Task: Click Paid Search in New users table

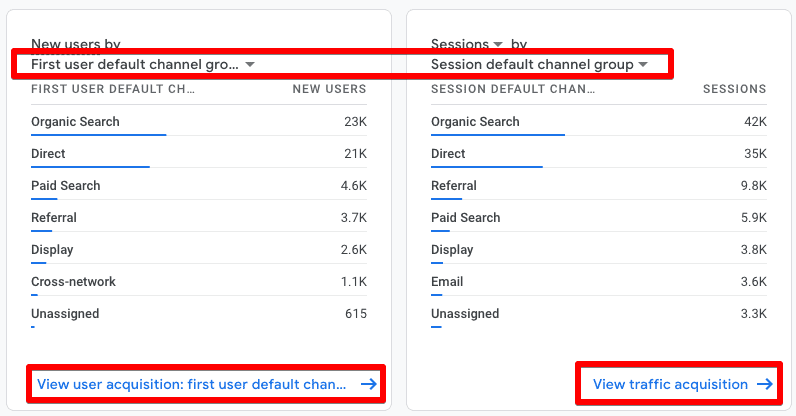Action: [x=65, y=185]
